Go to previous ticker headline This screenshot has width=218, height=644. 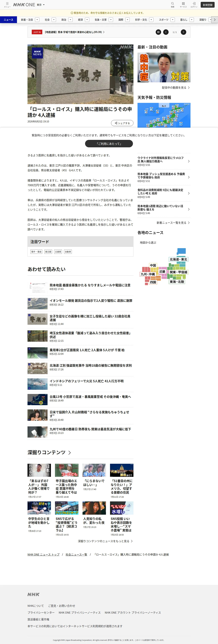[x=166, y=32]
